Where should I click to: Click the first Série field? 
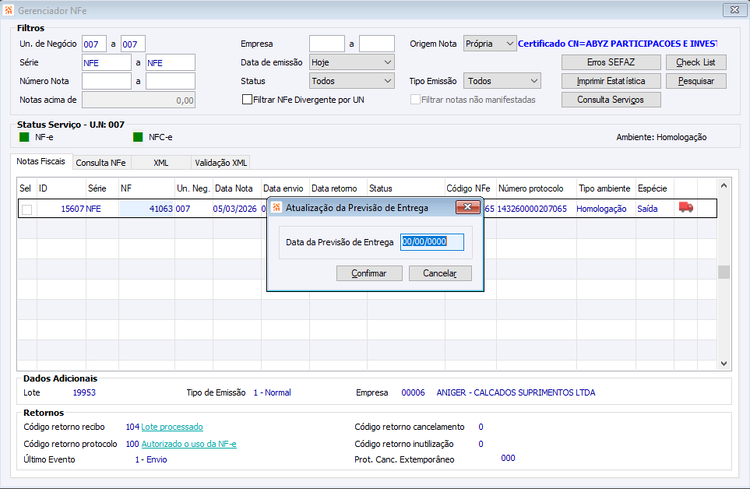[106, 63]
